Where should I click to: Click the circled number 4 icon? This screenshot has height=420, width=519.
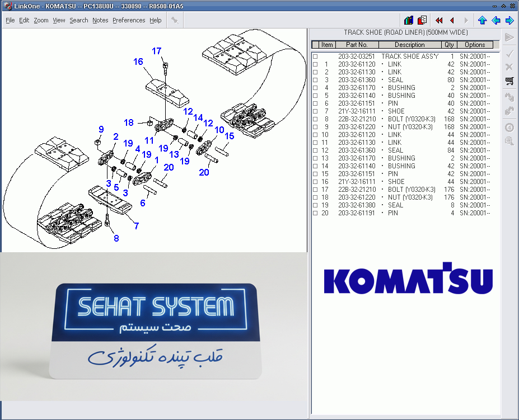click(x=509, y=128)
